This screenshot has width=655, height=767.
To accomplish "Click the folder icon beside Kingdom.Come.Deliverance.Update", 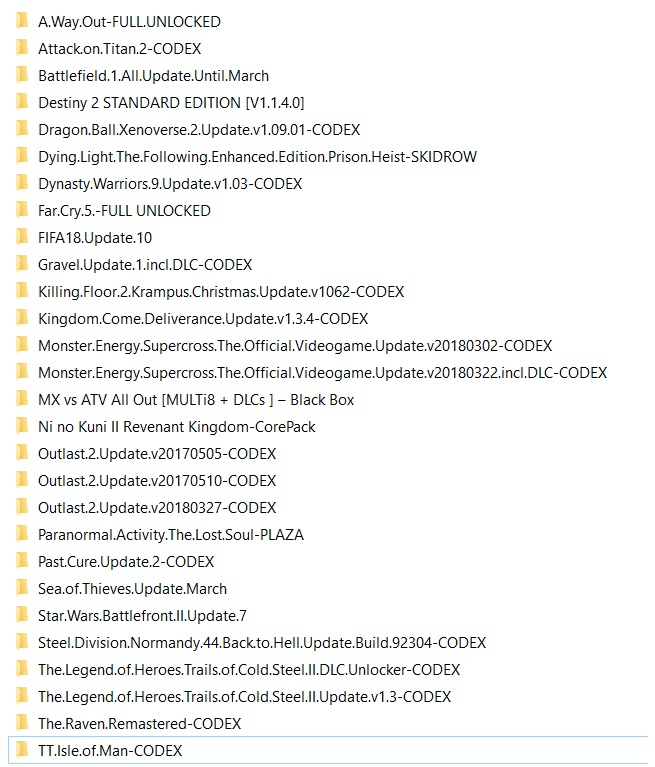I will coord(22,318).
